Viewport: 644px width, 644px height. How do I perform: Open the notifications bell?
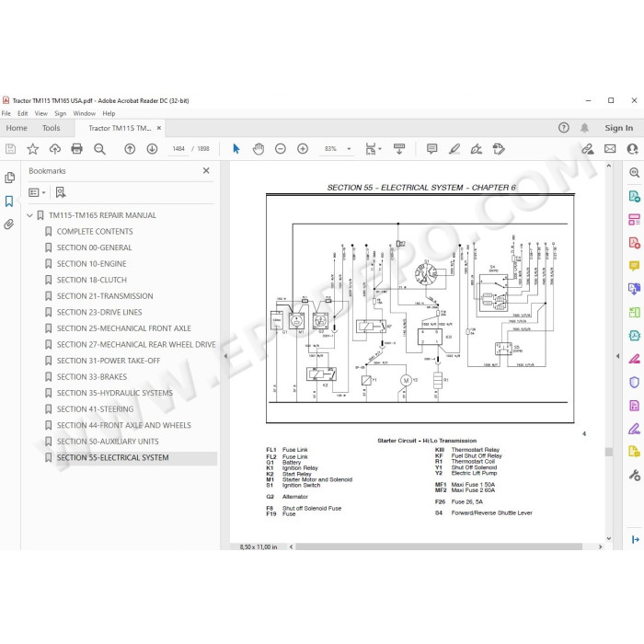[x=584, y=128]
